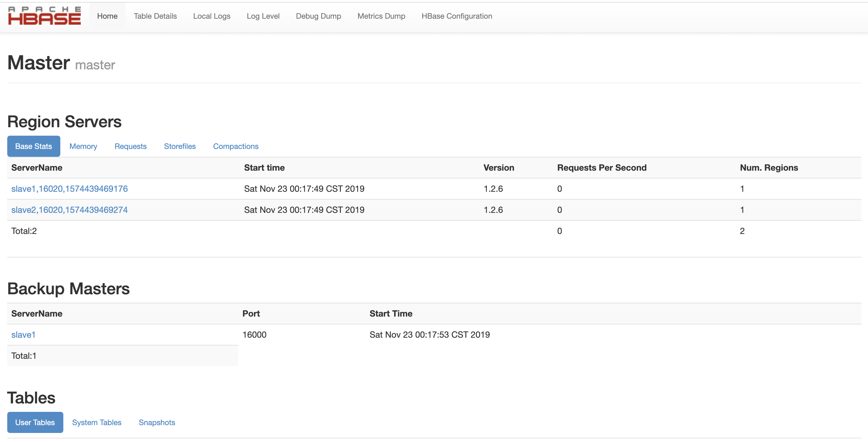This screenshot has width=868, height=442.
Task: Open the Home navigation item
Action: tap(107, 16)
